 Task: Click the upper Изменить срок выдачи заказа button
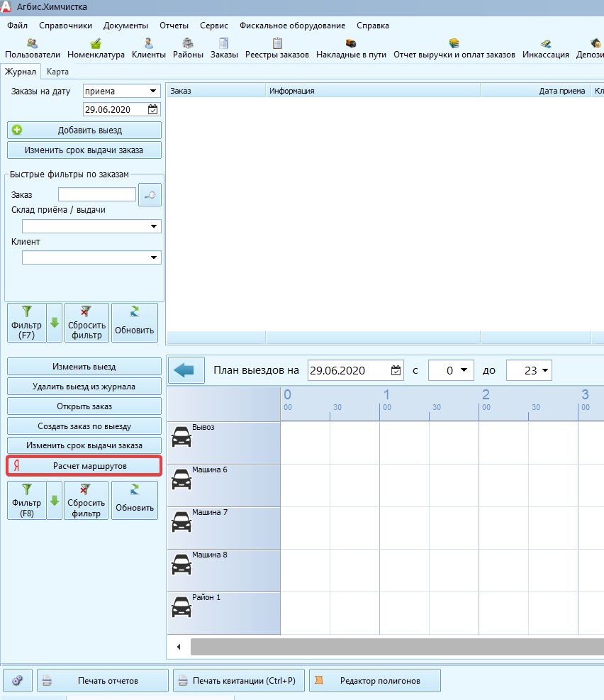(84, 150)
